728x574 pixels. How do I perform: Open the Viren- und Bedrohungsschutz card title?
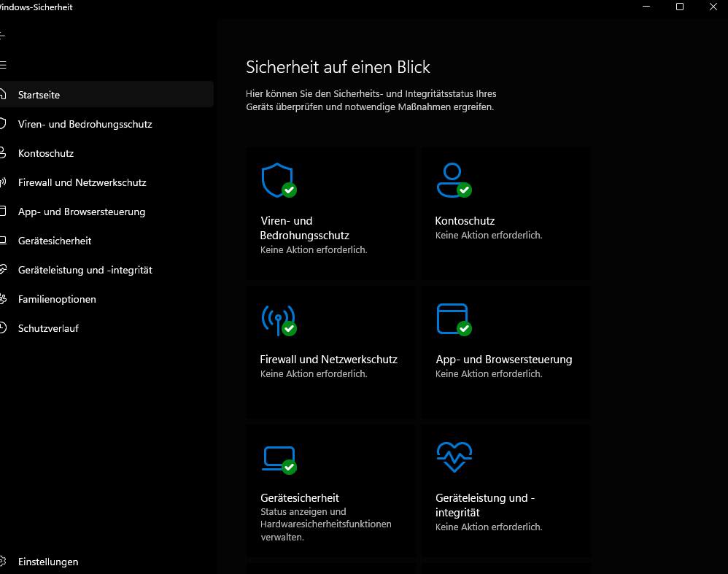click(305, 228)
